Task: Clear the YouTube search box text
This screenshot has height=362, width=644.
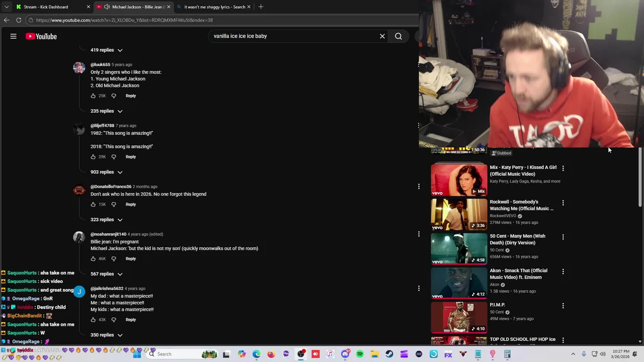Action: click(382, 36)
